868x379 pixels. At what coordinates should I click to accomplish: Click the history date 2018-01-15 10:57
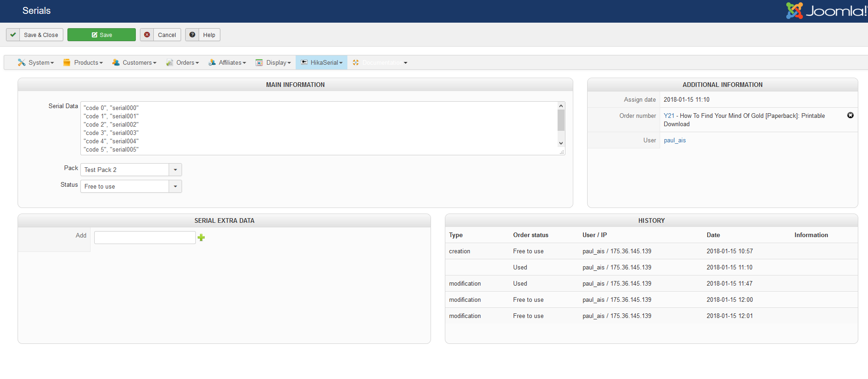point(730,251)
